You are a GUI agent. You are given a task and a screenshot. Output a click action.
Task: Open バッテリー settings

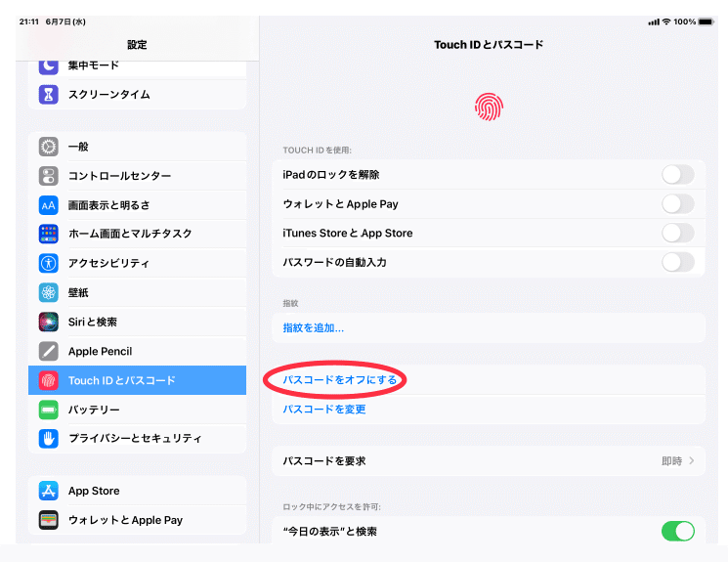click(138, 410)
